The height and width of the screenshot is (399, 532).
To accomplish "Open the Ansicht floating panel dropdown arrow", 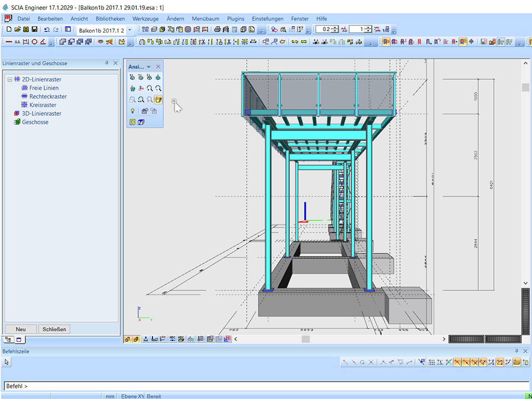I will [x=149, y=67].
